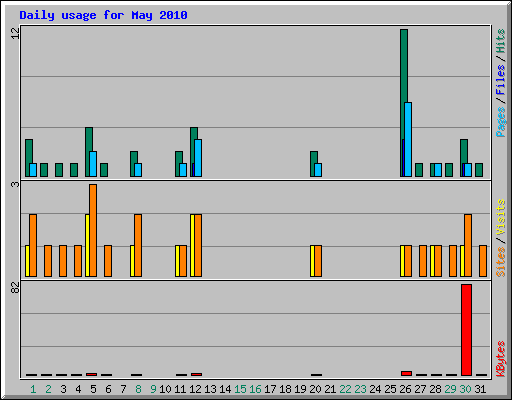Image resolution: width=512 pixels, height=400 pixels.
Task: Click the day "4" x-axis label
Action: (x=78, y=389)
